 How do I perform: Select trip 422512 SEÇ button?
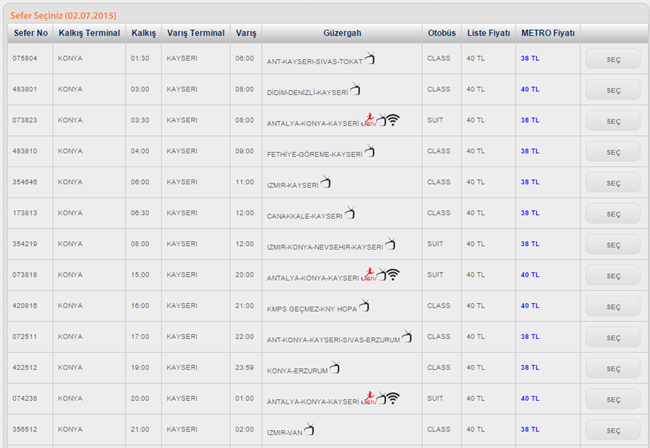[613, 368]
